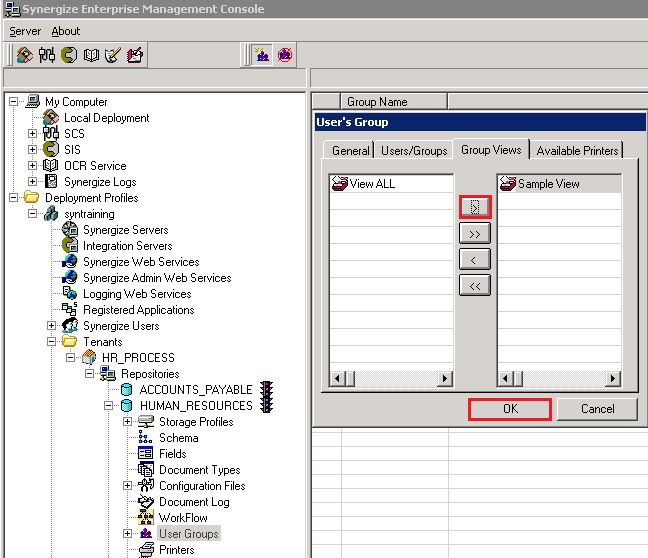This screenshot has height=558, width=648.
Task: Expand the Storage Profiles node
Action: (x=127, y=422)
